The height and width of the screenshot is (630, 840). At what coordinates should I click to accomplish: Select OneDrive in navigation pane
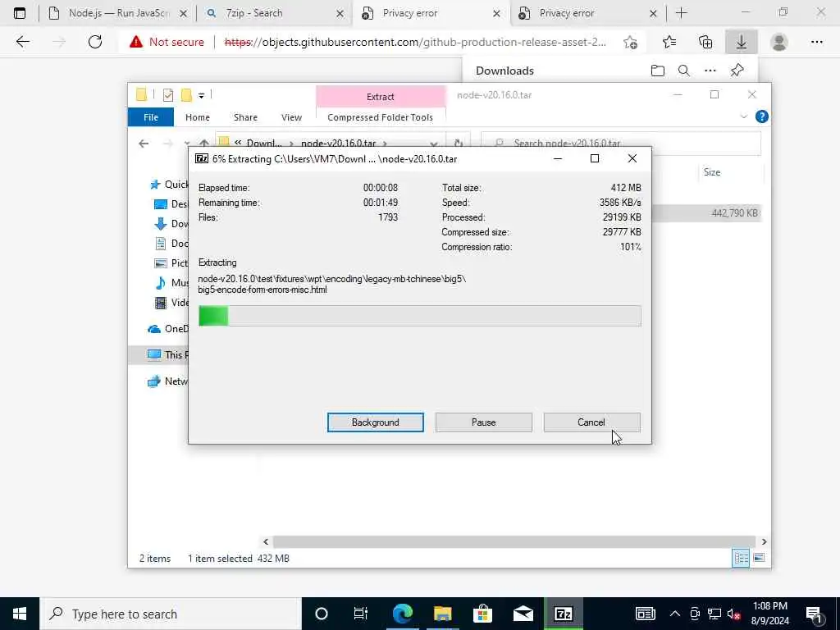point(167,328)
